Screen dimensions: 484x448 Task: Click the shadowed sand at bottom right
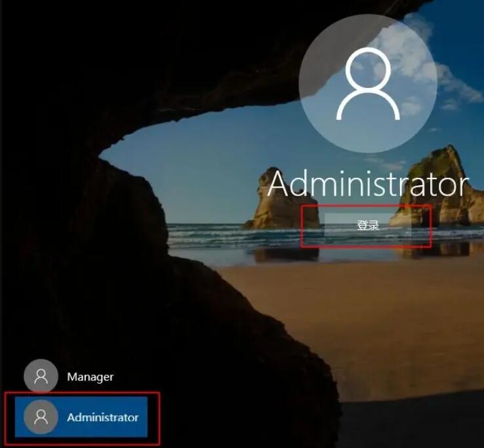pos(420,420)
